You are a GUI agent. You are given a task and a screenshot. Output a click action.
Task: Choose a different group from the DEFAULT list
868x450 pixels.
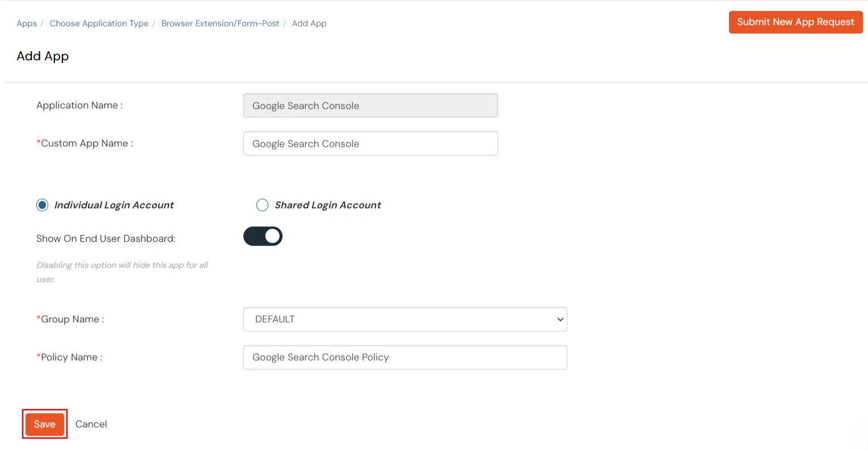[x=405, y=319]
